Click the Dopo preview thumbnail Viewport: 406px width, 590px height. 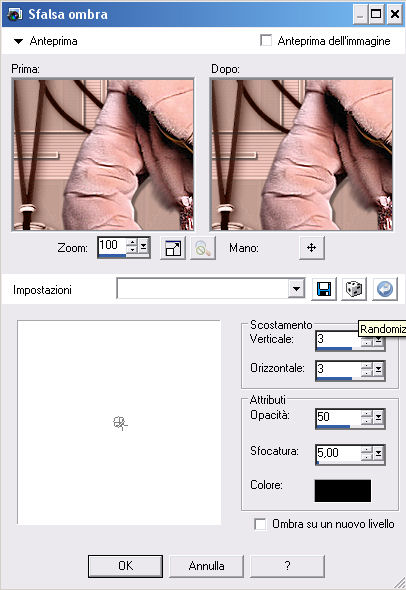[302, 154]
